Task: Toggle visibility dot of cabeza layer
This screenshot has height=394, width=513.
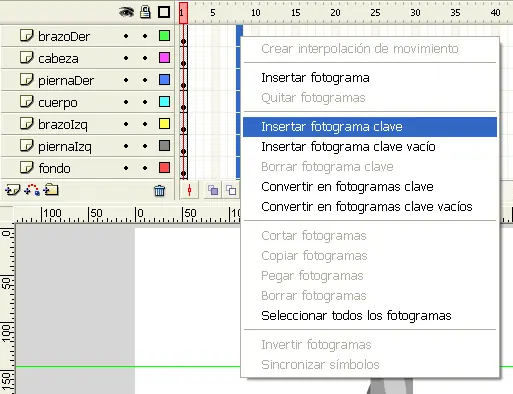Action: tap(126, 58)
